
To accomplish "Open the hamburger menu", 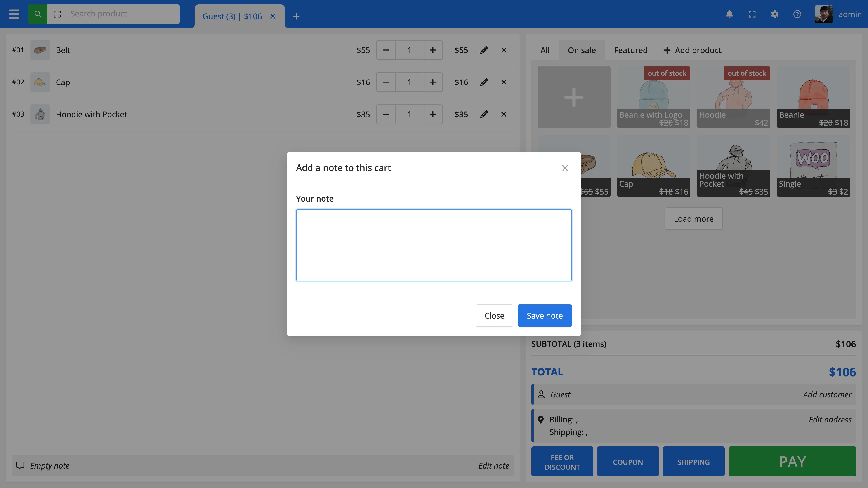I will click(14, 14).
